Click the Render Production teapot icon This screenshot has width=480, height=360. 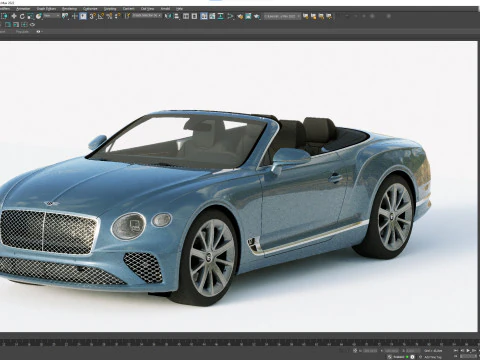click(257, 16)
